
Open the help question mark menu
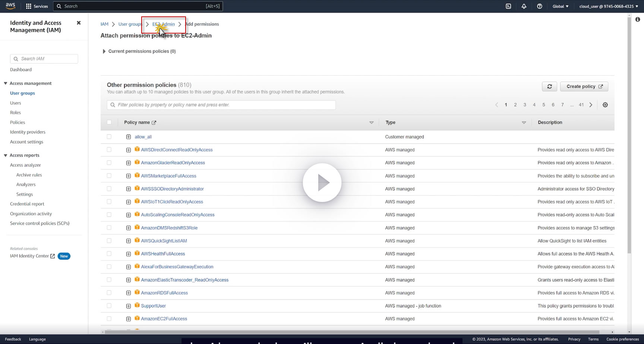(539, 6)
